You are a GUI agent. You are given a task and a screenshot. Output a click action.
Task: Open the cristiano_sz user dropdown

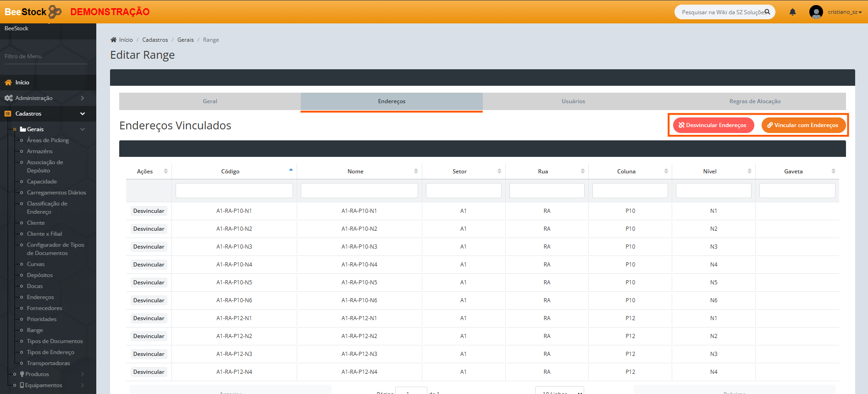pyautogui.click(x=844, y=12)
